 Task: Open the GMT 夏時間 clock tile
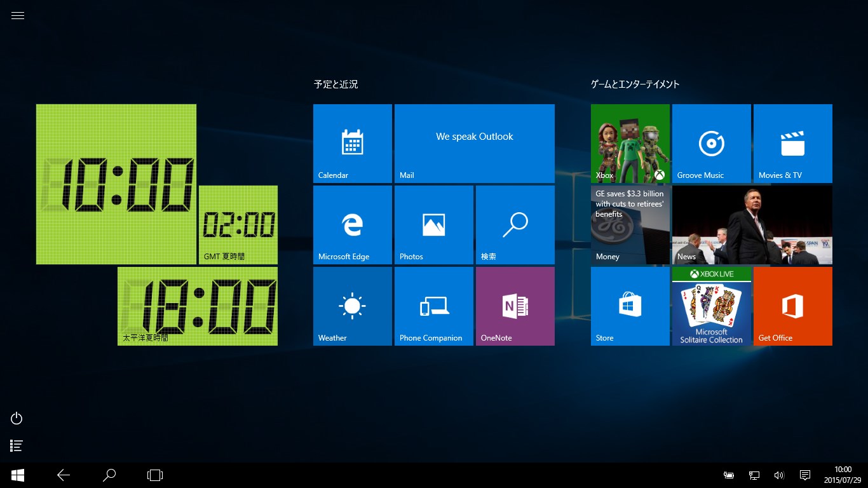point(238,225)
